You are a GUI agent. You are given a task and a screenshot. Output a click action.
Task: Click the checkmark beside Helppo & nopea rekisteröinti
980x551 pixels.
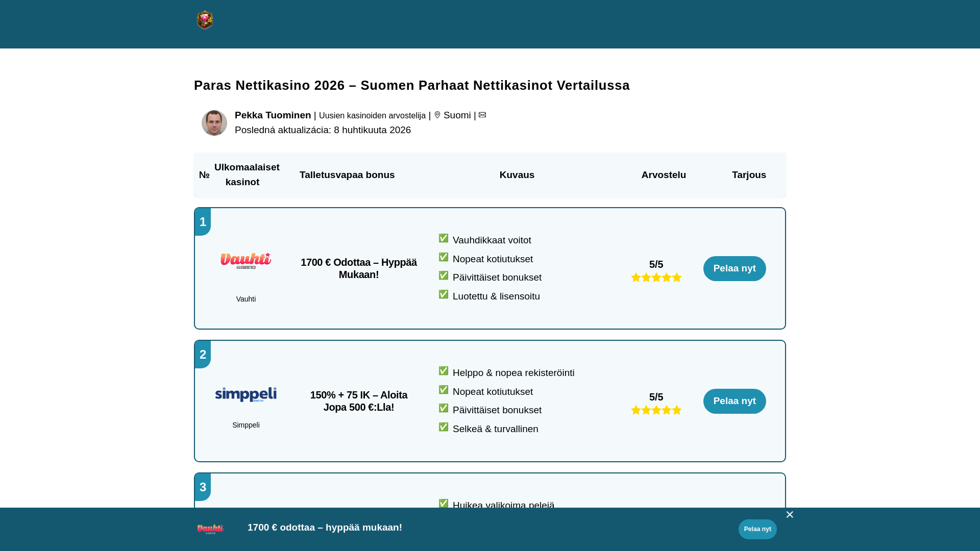click(x=444, y=371)
